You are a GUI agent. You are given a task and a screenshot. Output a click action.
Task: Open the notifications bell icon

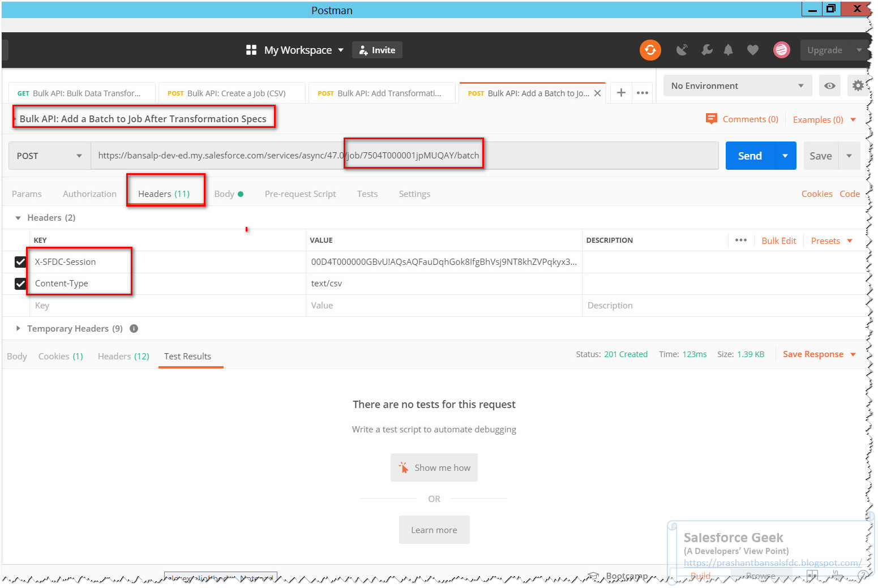tap(728, 50)
